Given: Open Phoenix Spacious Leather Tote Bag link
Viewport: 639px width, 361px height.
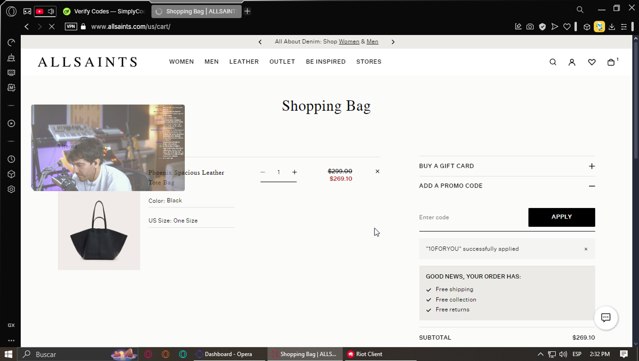Looking at the screenshot, I should pyautogui.click(x=186, y=177).
